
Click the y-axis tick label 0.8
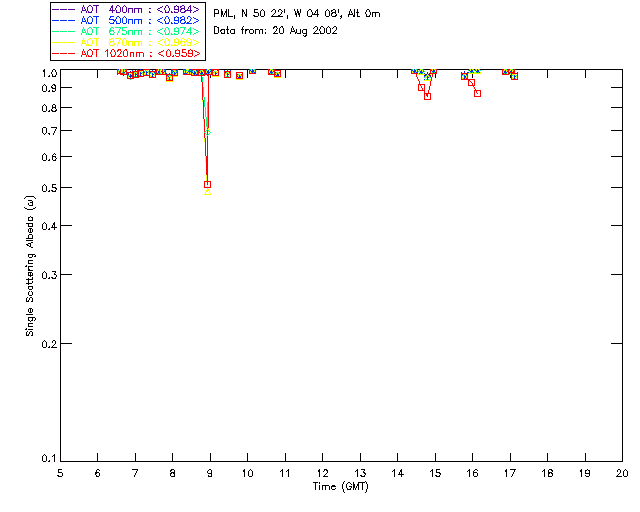(x=49, y=108)
